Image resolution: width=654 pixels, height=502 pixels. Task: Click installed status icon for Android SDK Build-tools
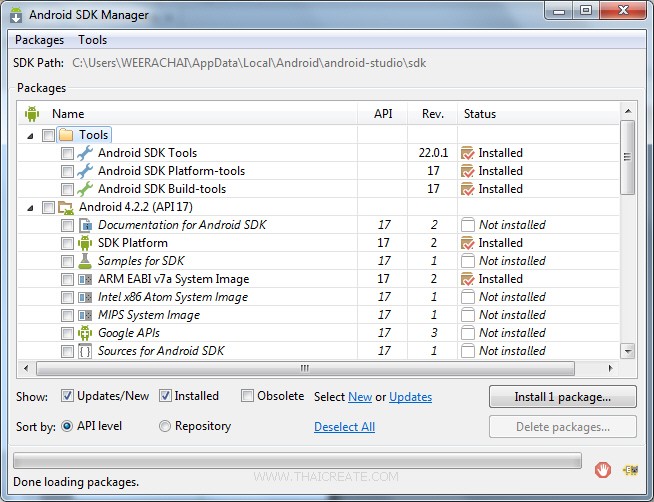[468, 189]
